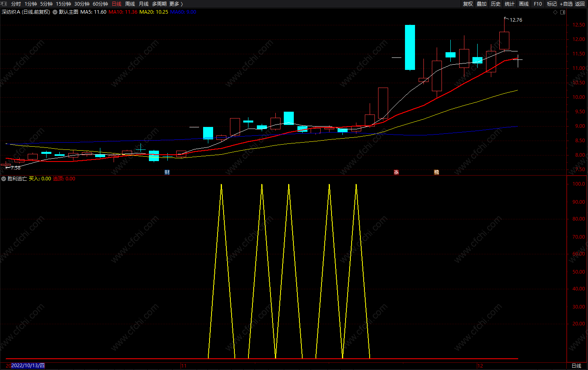The height and width of the screenshot is (370, 588).
Task: Click the 标记 mark button
Action: pyautogui.click(x=552, y=4)
